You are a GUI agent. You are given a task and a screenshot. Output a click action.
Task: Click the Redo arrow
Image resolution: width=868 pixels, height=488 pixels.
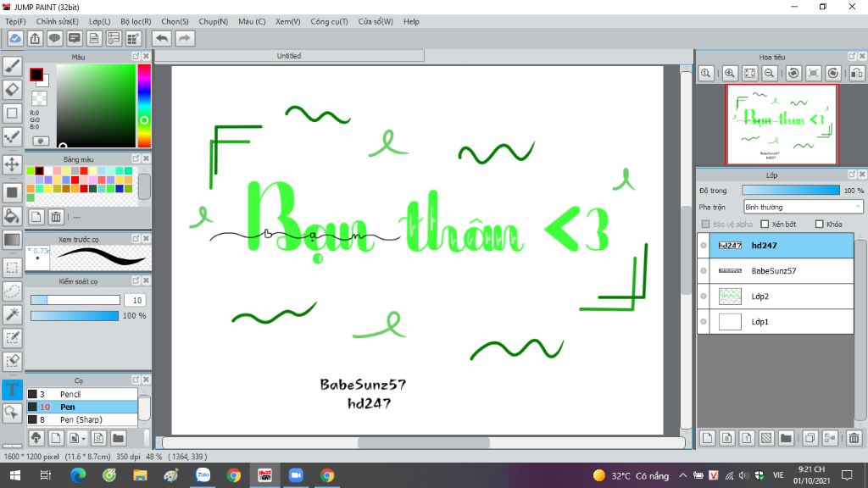(x=185, y=39)
